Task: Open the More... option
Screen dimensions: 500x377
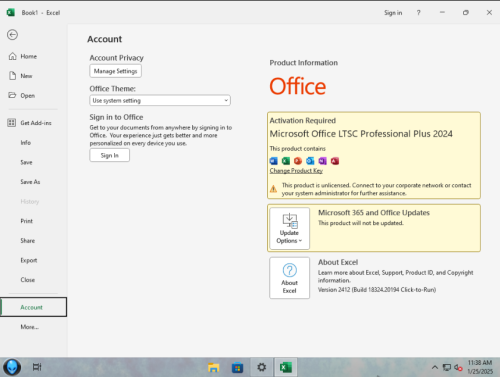Action: click(30, 327)
